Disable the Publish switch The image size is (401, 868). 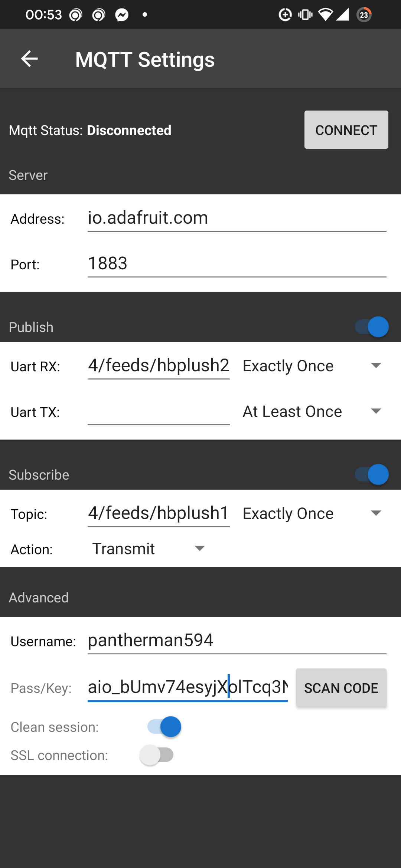372,327
